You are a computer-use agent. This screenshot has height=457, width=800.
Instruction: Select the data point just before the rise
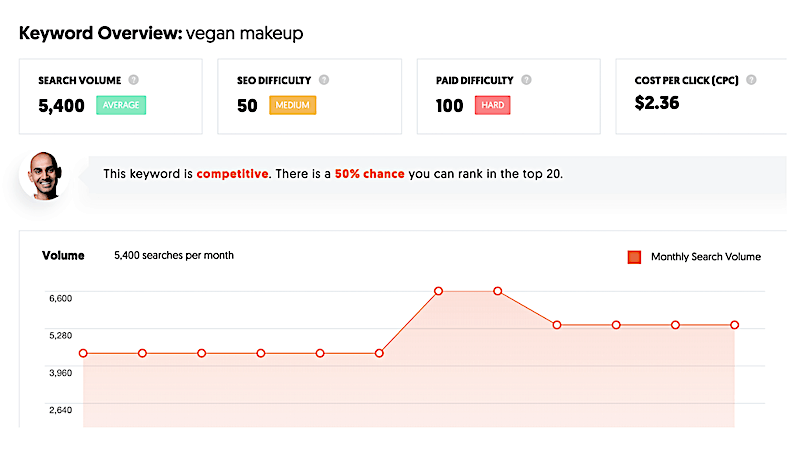click(379, 353)
